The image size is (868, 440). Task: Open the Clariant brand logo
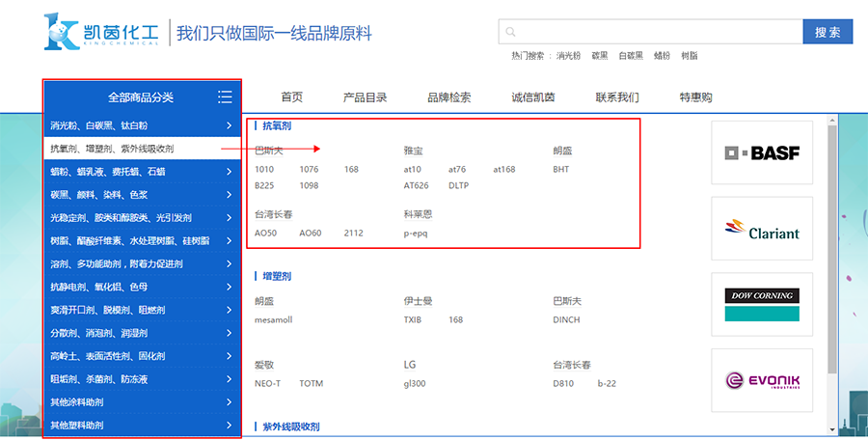pos(762,229)
